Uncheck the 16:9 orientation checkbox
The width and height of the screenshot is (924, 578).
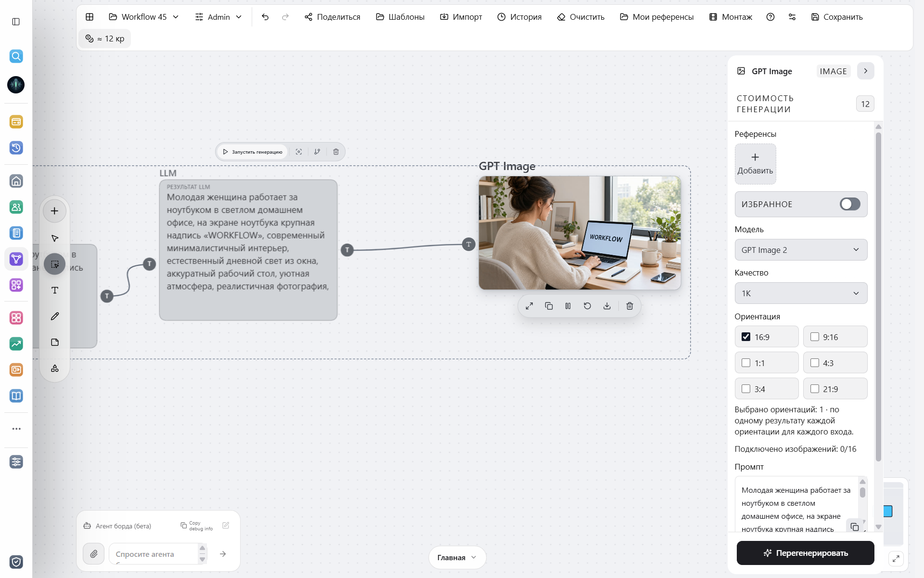click(x=746, y=337)
